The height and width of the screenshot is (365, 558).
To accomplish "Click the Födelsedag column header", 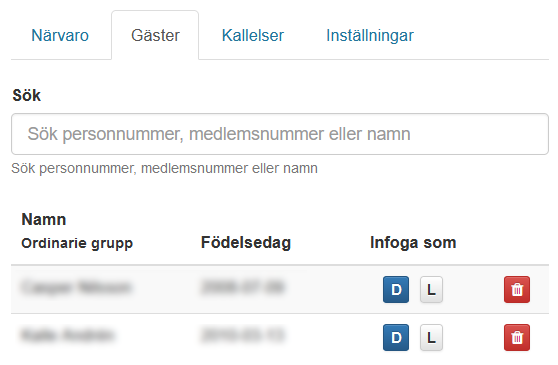I will click(x=246, y=242).
